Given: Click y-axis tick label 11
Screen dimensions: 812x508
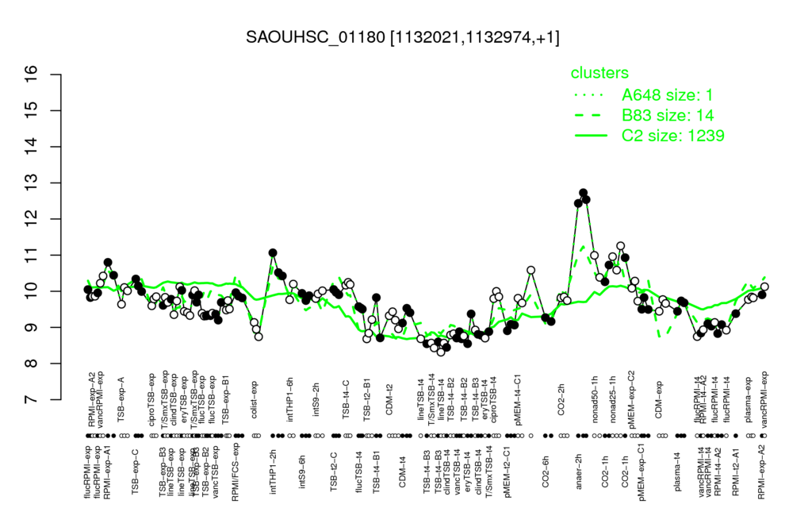Looking at the screenshot, I should [31, 255].
